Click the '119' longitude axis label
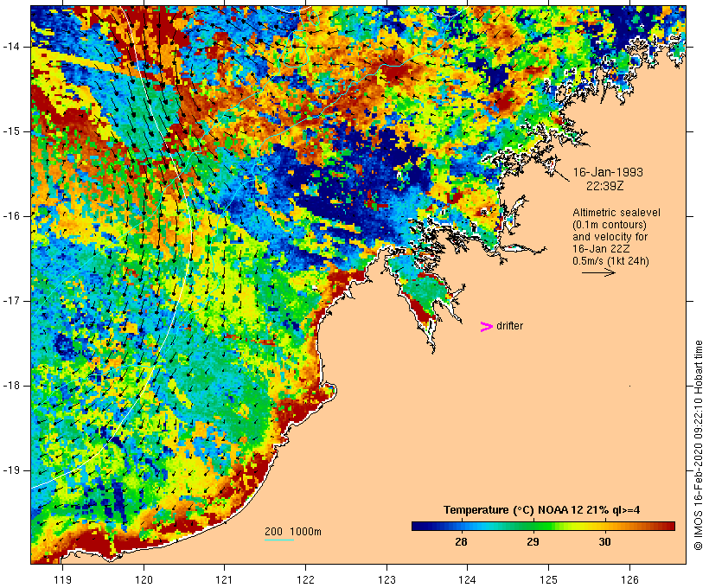The height and width of the screenshot is (588, 709). pos(62,579)
